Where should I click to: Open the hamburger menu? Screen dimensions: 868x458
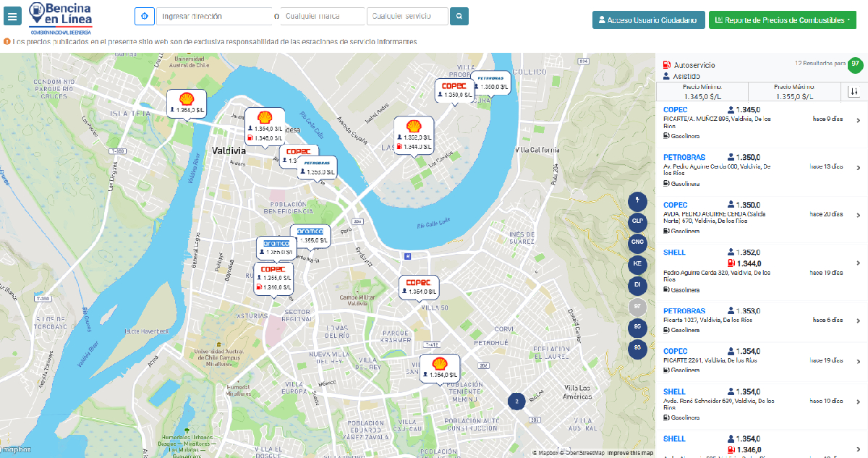13,17
